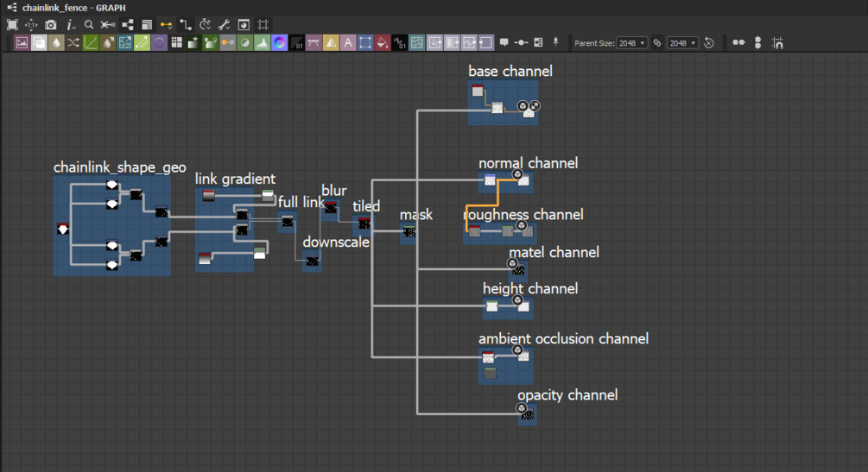Click the camera snapshot icon
868x472 pixels.
pyautogui.click(x=50, y=25)
